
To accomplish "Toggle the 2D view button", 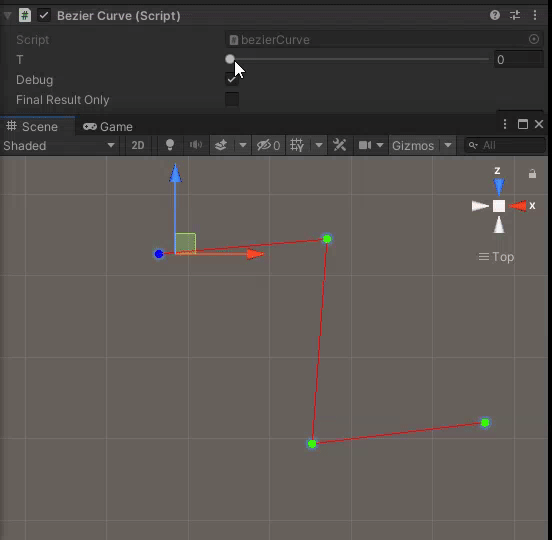I will (x=138, y=145).
